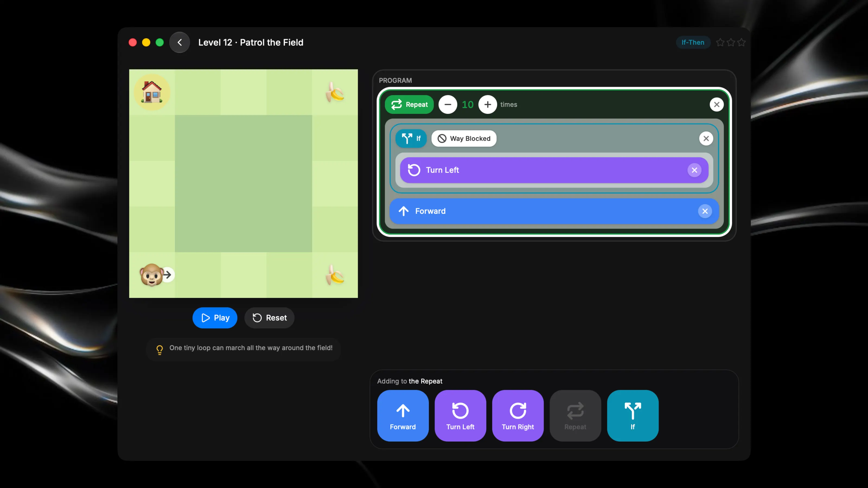Select the If block label
The width and height of the screenshot is (868, 488).
pos(411,139)
